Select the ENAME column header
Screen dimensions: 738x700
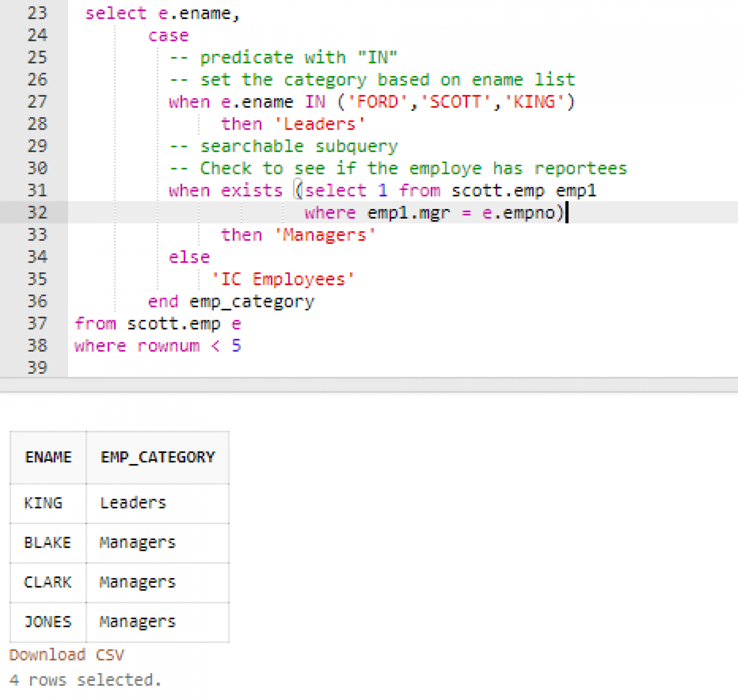point(48,457)
